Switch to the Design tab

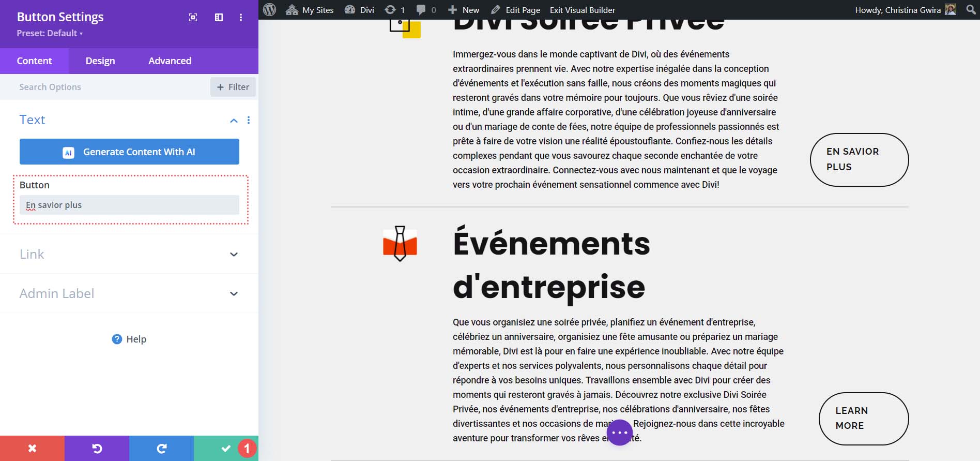(x=100, y=61)
